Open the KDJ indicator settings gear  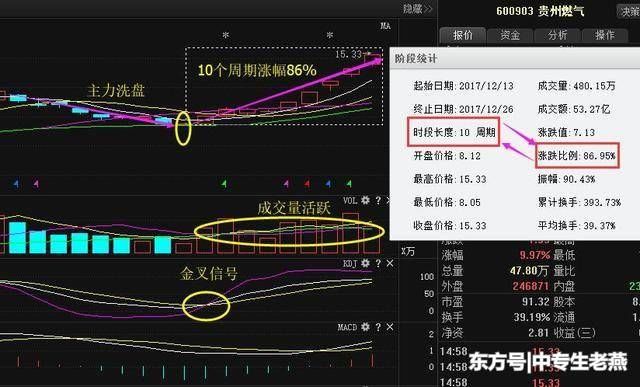coord(365,263)
